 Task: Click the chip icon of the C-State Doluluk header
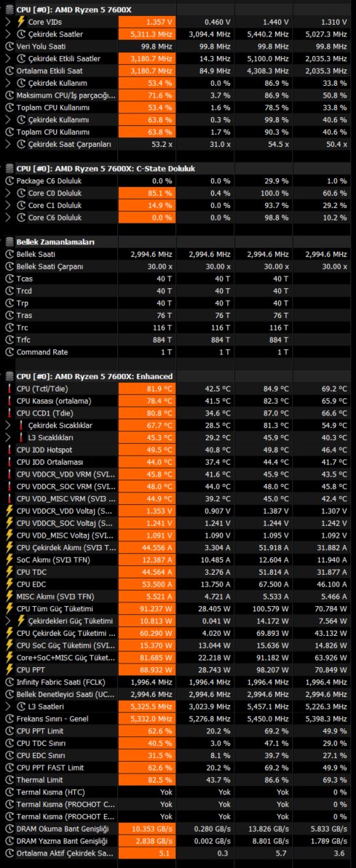coord(9,169)
